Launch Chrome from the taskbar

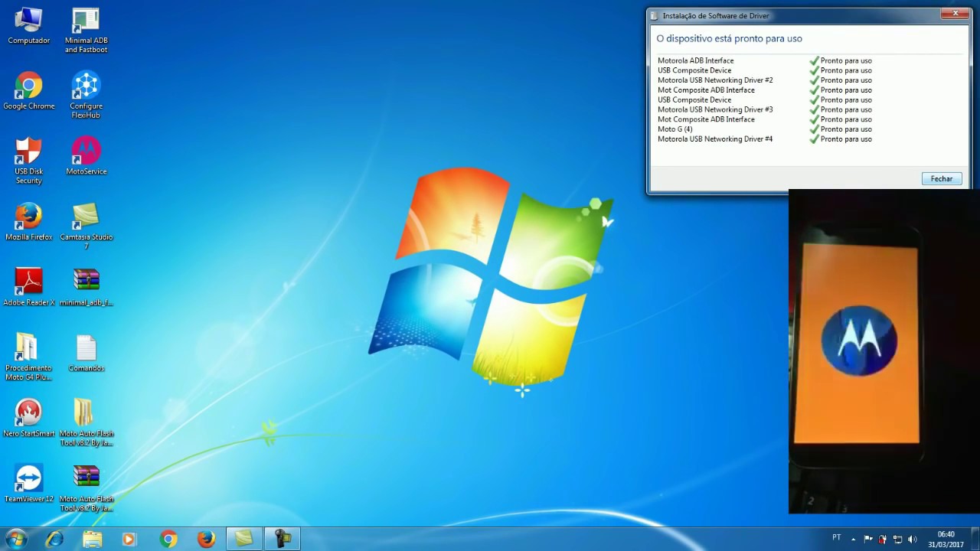click(168, 539)
